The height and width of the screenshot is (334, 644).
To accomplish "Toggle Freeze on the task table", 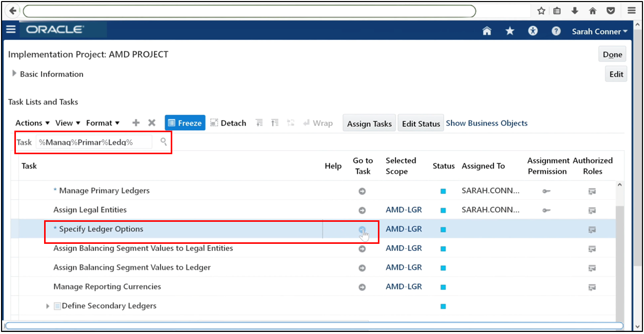I will (185, 122).
